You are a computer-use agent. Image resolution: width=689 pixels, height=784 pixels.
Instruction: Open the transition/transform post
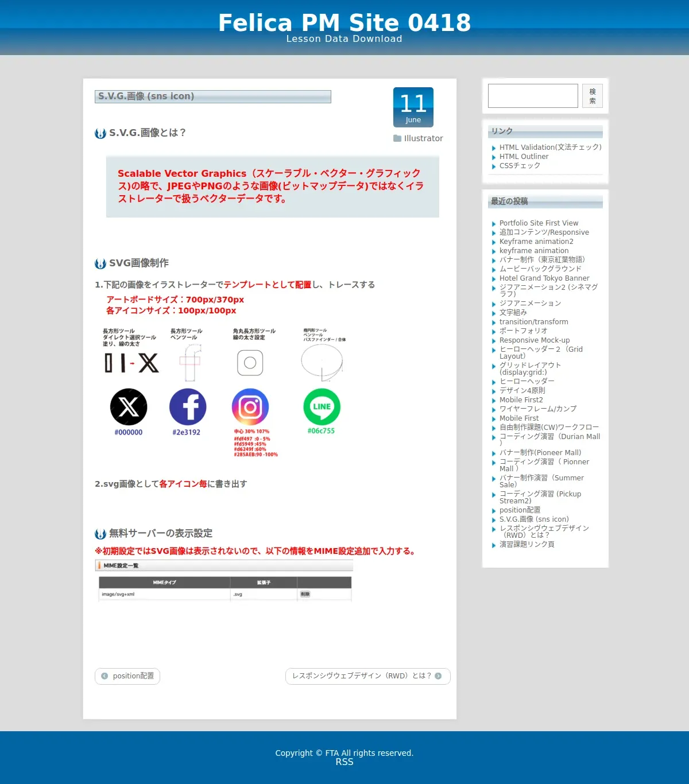pyautogui.click(x=534, y=322)
